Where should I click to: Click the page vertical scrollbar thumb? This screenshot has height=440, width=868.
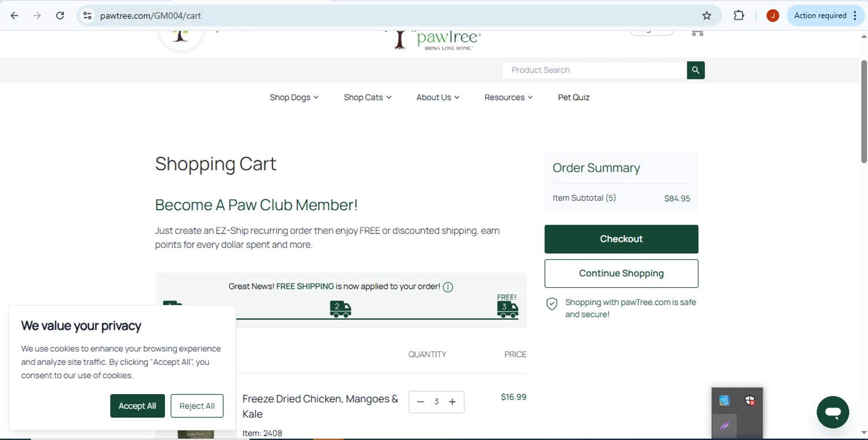tap(863, 111)
